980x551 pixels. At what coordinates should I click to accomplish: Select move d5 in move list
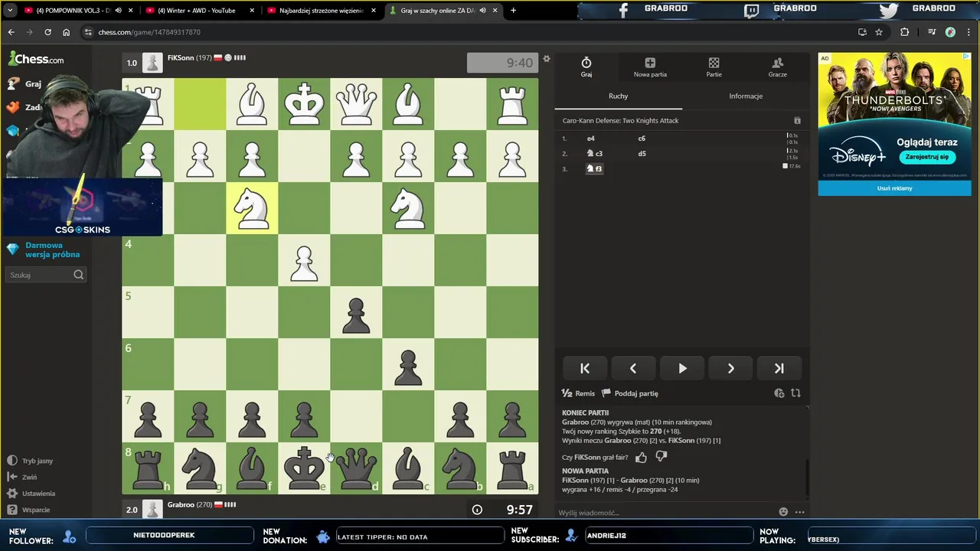coord(642,154)
